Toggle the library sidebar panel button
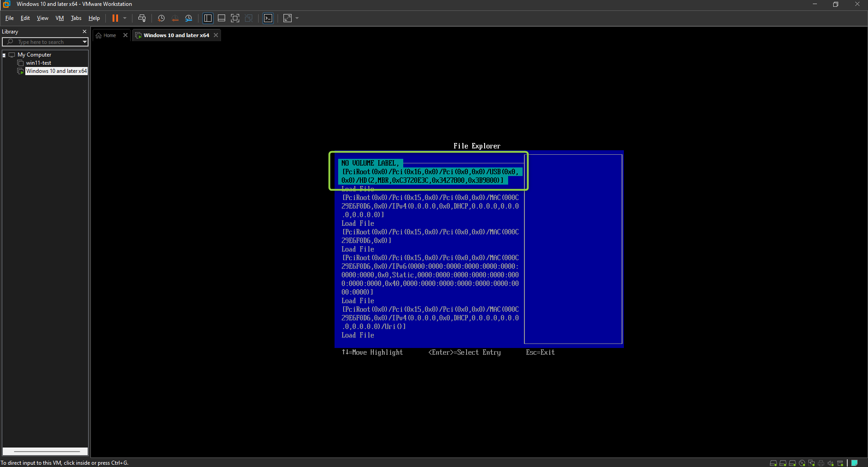The height and width of the screenshot is (467, 868). pyautogui.click(x=208, y=18)
